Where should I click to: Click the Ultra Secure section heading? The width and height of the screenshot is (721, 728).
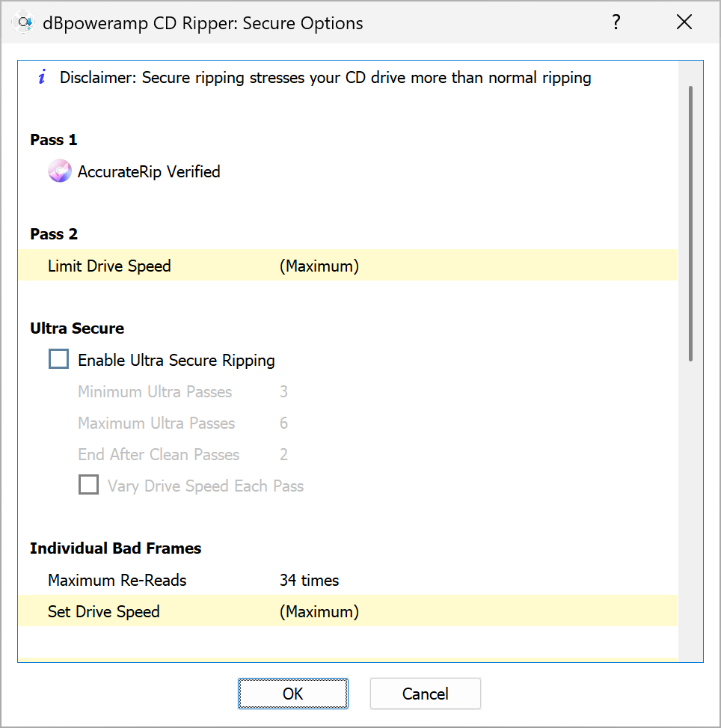pos(77,328)
